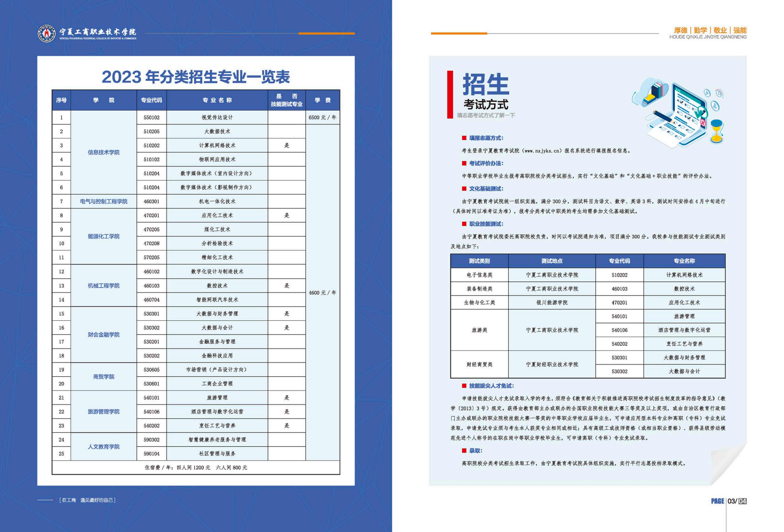Click the red square bullet before 录取

click(464, 451)
